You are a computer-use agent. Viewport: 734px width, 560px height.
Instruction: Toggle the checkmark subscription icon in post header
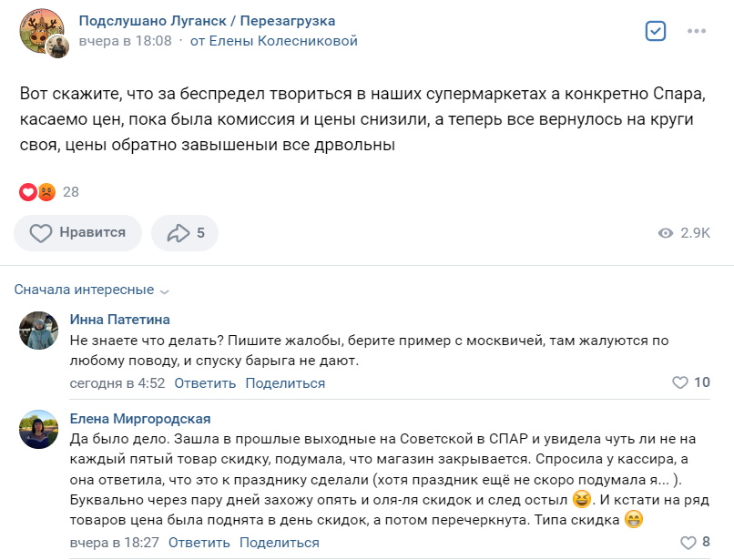point(656,31)
